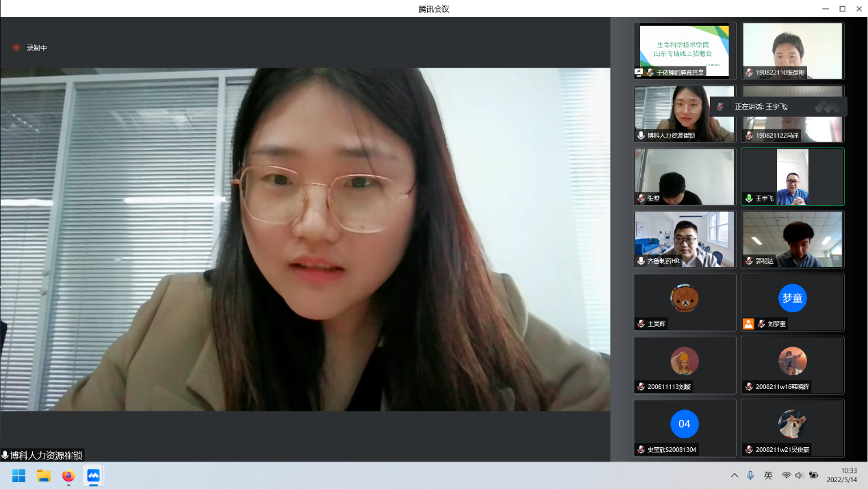This screenshot has height=489, width=868.
Task: Click muted mic icon beside 王昊辉
Action: 641,324
